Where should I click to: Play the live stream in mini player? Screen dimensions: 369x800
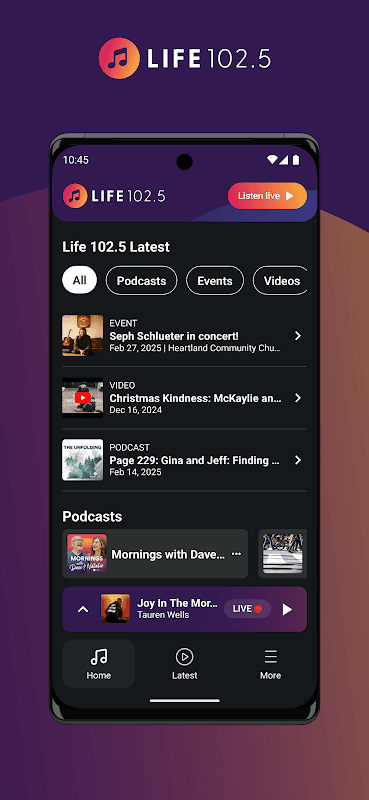tap(287, 609)
